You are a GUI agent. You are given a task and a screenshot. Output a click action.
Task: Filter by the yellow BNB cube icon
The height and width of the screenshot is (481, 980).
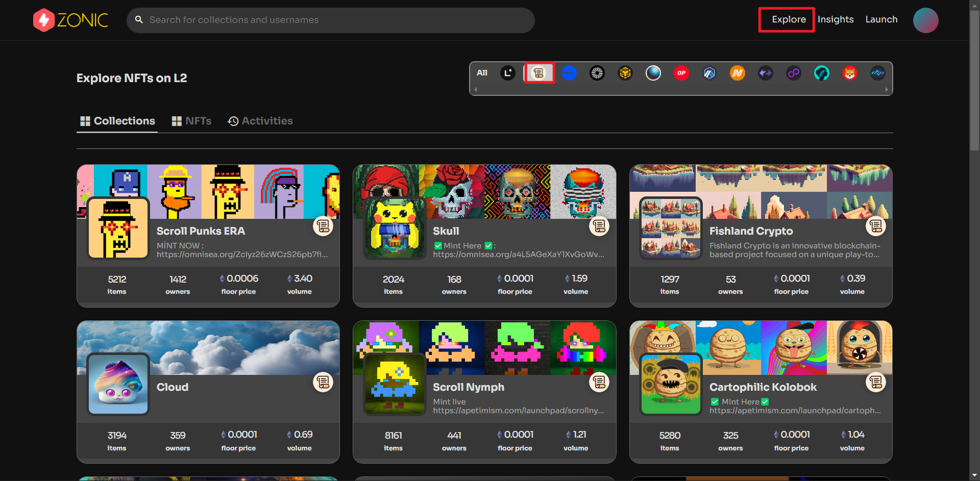[625, 73]
